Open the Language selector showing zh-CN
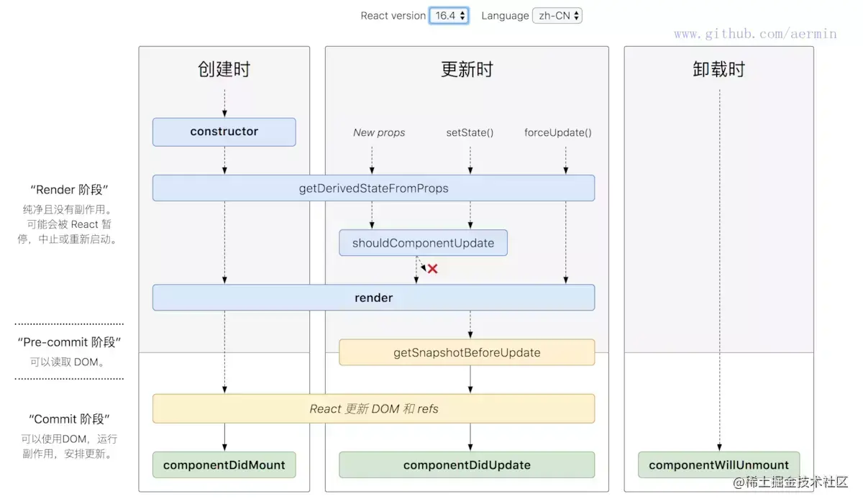The image size is (863, 504). pos(557,15)
